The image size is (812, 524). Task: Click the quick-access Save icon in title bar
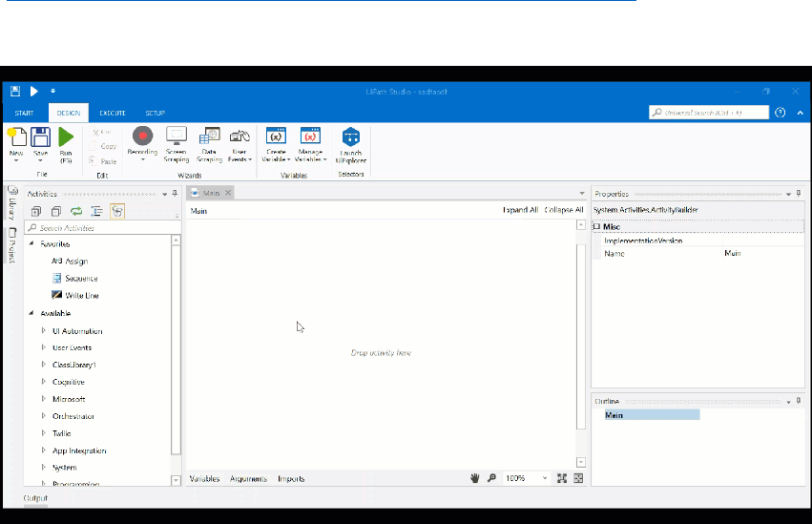(15, 91)
